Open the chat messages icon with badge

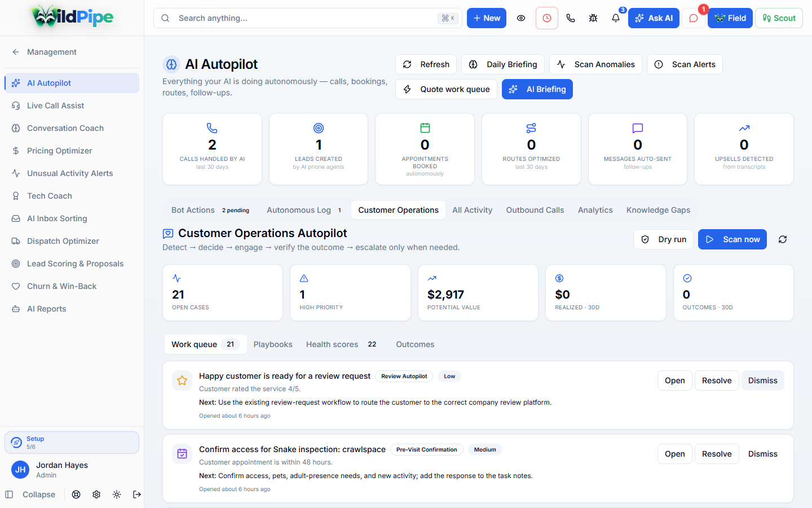coord(694,18)
